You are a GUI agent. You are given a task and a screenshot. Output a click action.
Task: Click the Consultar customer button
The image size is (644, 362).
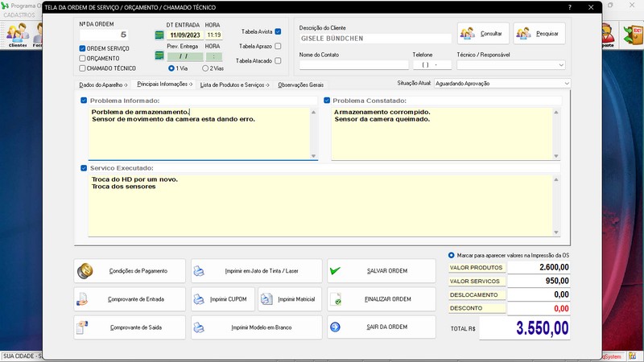484,33
